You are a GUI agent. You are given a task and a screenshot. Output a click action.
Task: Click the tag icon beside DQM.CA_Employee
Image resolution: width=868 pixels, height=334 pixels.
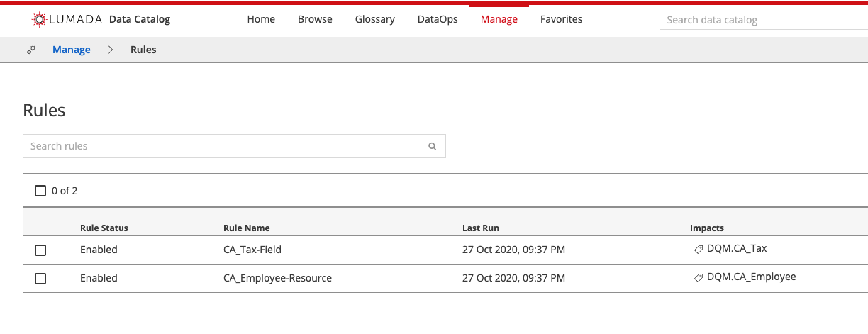tap(699, 278)
